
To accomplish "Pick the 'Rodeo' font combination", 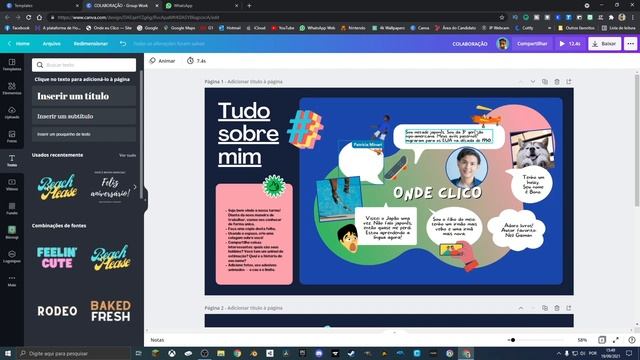I will point(57,311).
